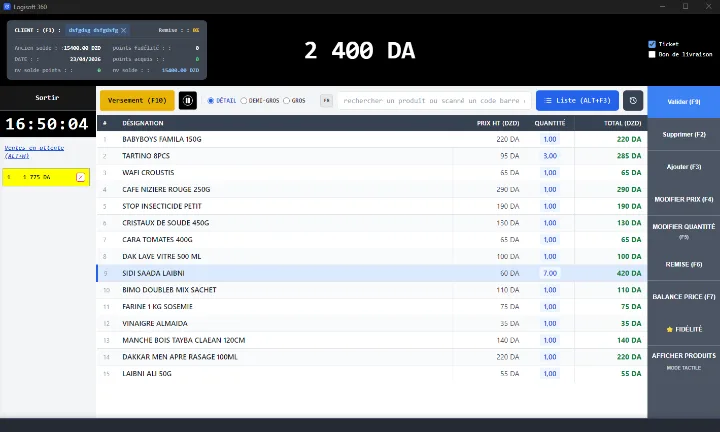Select the SIDI SAADA LAIBNI row

[x=372, y=273]
